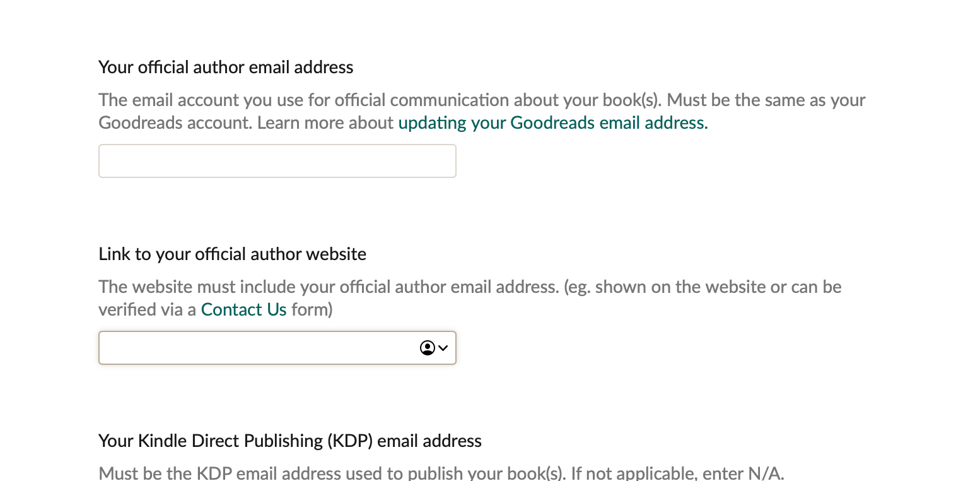Viewport: 980px width, 481px height.
Task: Click "Your official author email address" label
Action: pyautogui.click(x=226, y=67)
